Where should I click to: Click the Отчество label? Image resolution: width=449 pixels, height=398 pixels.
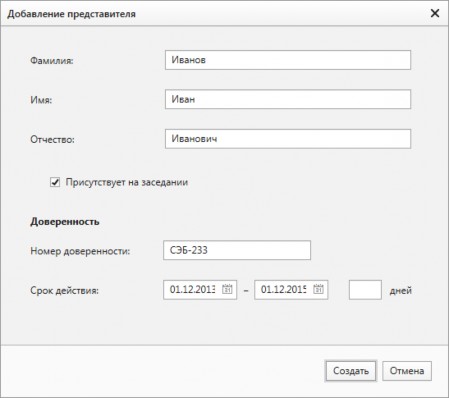point(52,139)
